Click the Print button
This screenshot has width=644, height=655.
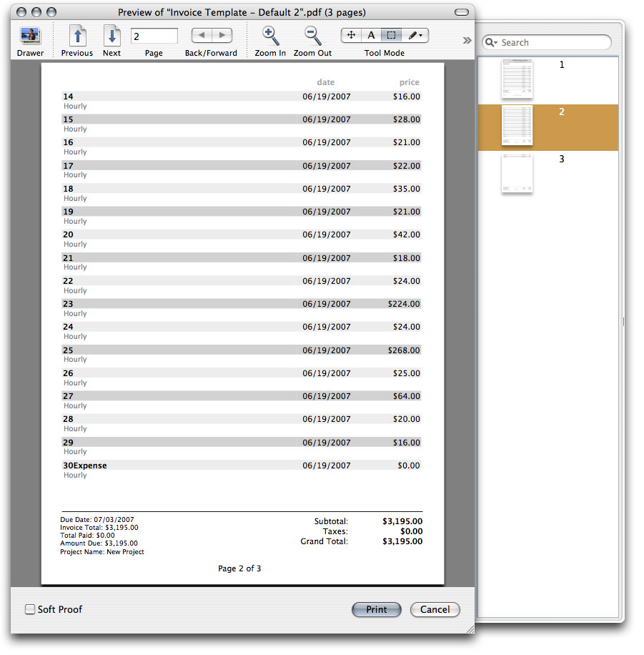(x=376, y=609)
